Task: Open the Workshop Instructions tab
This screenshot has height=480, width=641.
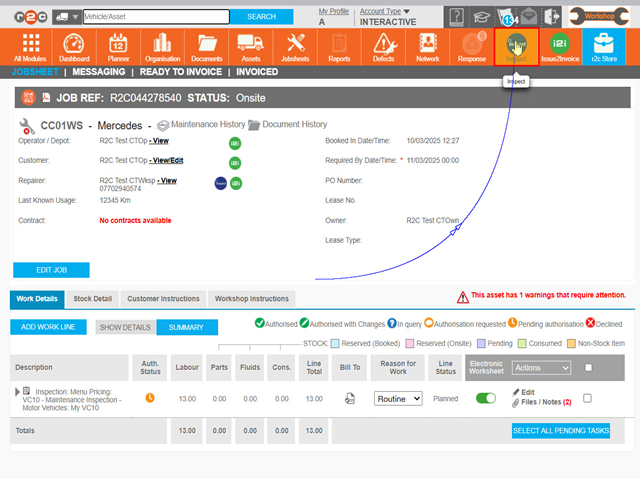Action: (x=252, y=299)
